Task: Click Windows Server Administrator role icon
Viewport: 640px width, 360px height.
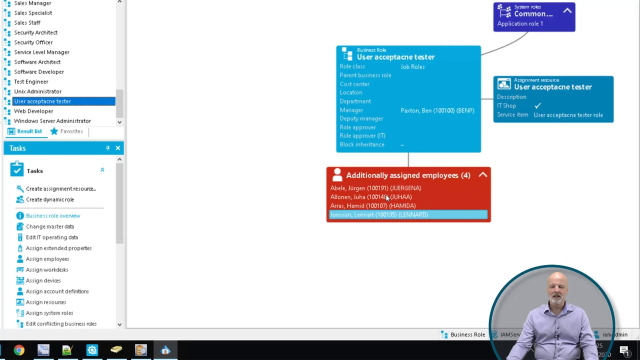Action: (7, 121)
